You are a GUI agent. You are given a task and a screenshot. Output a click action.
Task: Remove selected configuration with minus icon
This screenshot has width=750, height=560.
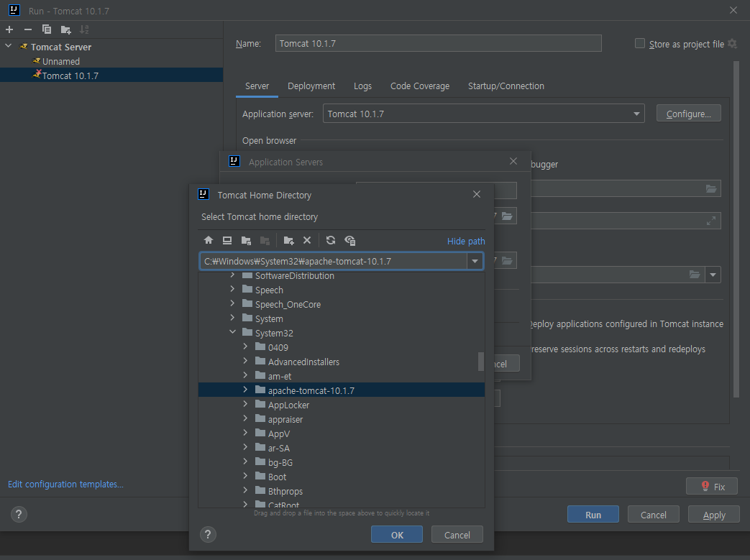(28, 29)
